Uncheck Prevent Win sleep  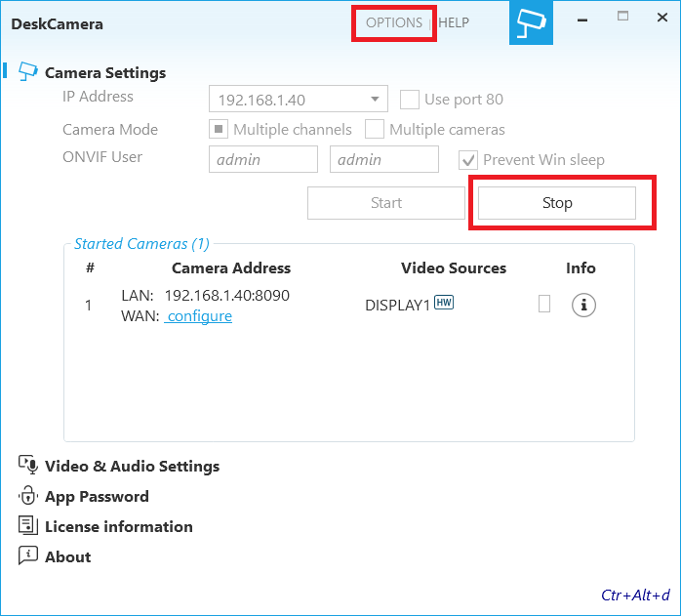click(x=468, y=160)
